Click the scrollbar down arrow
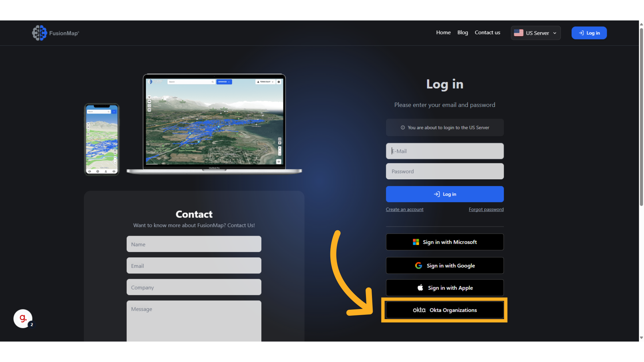The image size is (644, 362). click(641, 338)
